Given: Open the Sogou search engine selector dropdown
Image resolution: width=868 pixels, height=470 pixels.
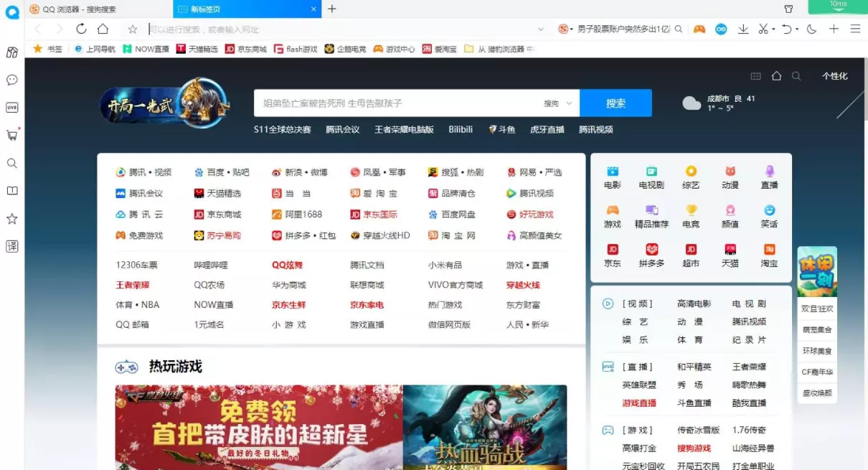Looking at the screenshot, I should click(566, 29).
